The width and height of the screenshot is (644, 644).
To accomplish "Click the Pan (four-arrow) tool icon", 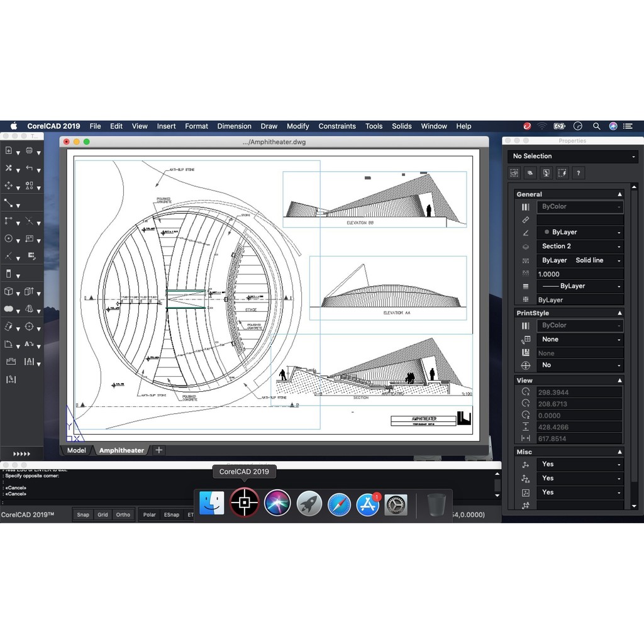I will [9, 186].
